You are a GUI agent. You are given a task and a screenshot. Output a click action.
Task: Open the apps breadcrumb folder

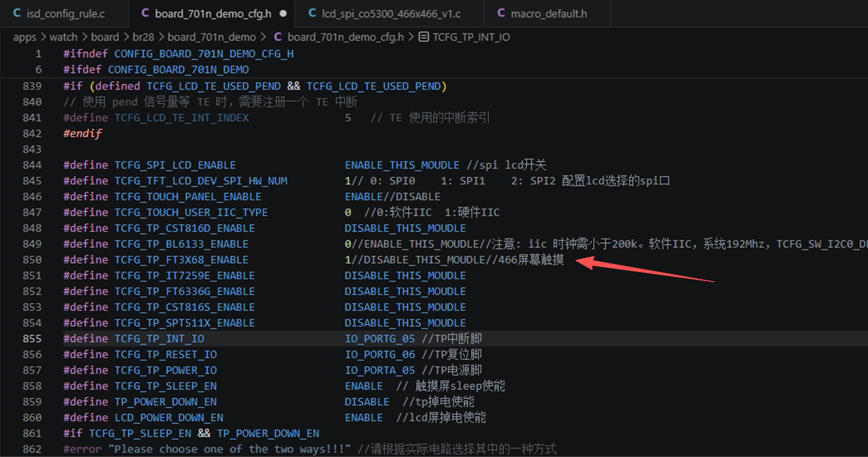pos(25,37)
